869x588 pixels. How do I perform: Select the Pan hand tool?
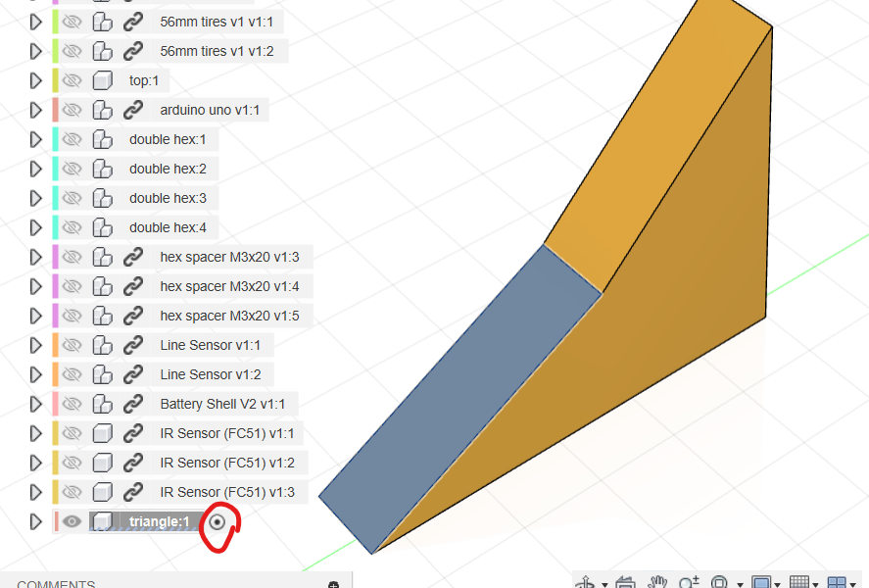point(658,582)
